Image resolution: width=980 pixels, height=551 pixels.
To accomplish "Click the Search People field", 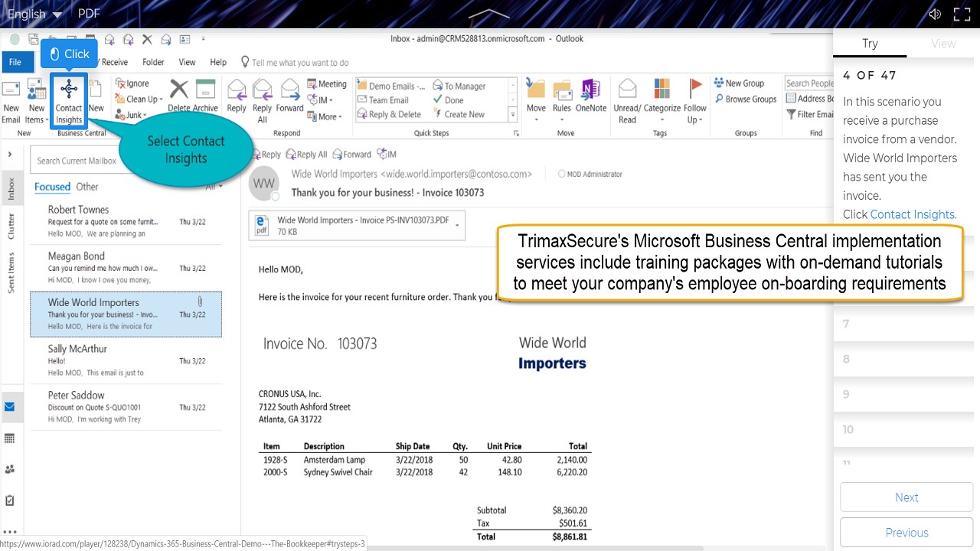I will pos(808,83).
